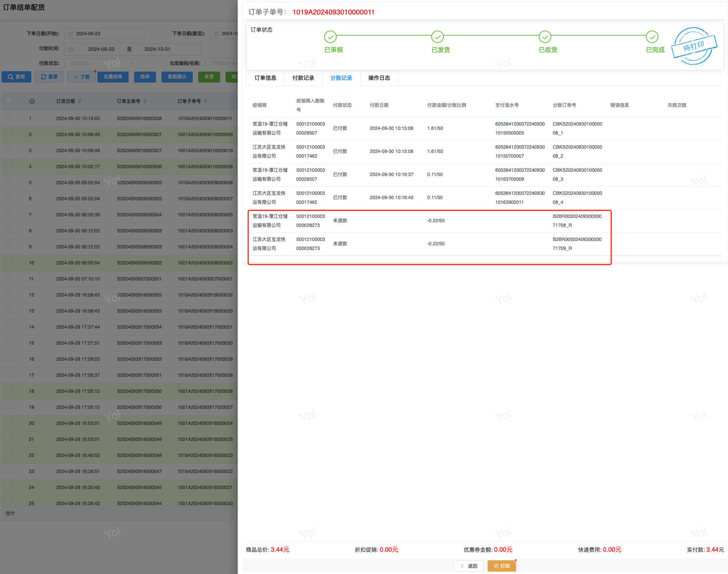728x574 pixels.
Task: Open column settings gear in table header
Action: pyautogui.click(x=32, y=101)
